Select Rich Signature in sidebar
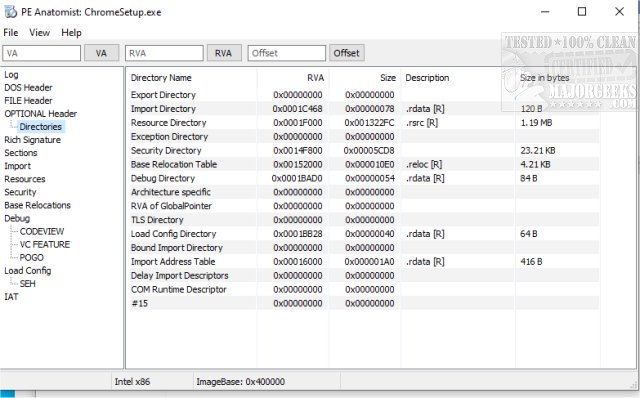Viewport: 640px width, 398px height. 32,140
